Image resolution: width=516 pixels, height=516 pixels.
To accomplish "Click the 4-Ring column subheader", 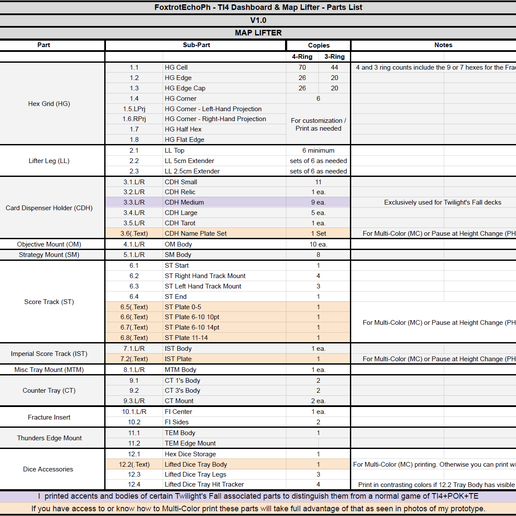I will click(302, 57).
